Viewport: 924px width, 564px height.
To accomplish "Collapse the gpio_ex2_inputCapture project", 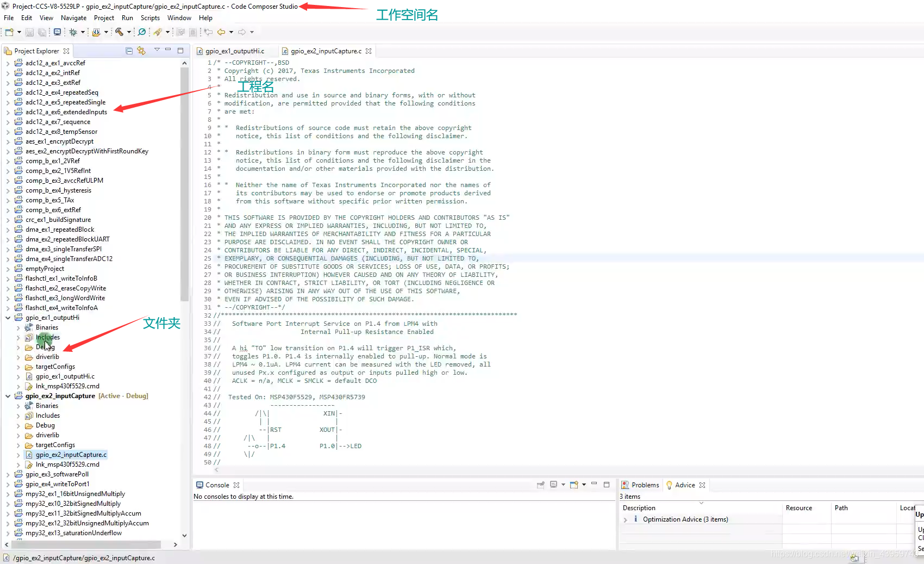I will click(8, 396).
